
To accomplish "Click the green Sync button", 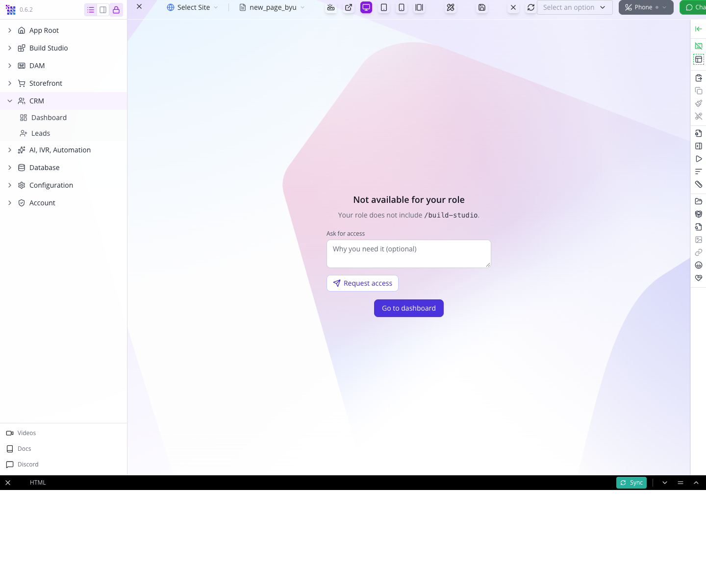I will click(x=631, y=483).
